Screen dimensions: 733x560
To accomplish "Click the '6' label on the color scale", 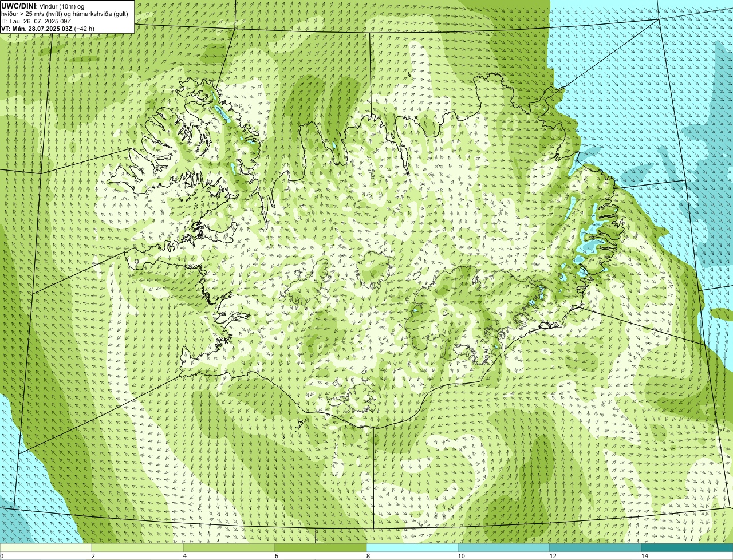I will click(276, 556).
